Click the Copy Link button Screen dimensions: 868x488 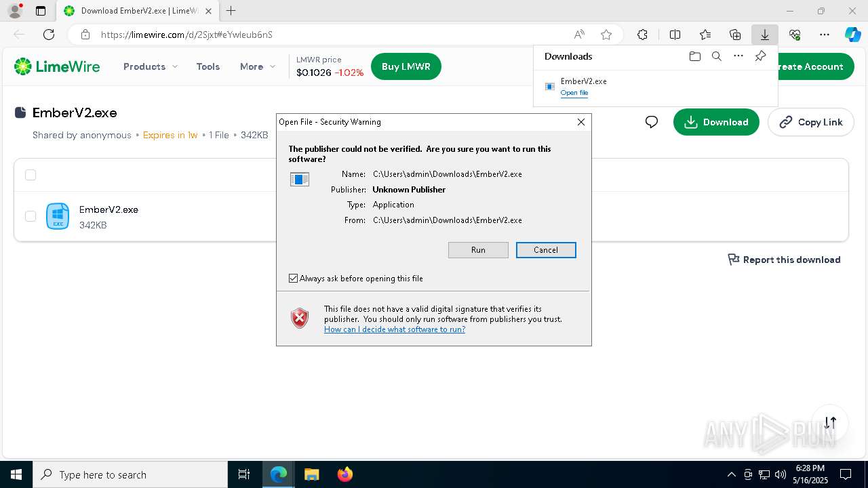coord(811,122)
